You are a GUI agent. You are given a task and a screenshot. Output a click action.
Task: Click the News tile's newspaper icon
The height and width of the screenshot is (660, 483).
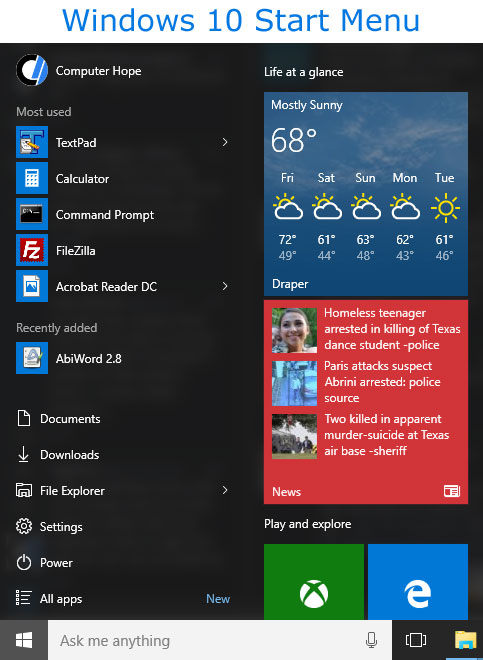pos(452,491)
